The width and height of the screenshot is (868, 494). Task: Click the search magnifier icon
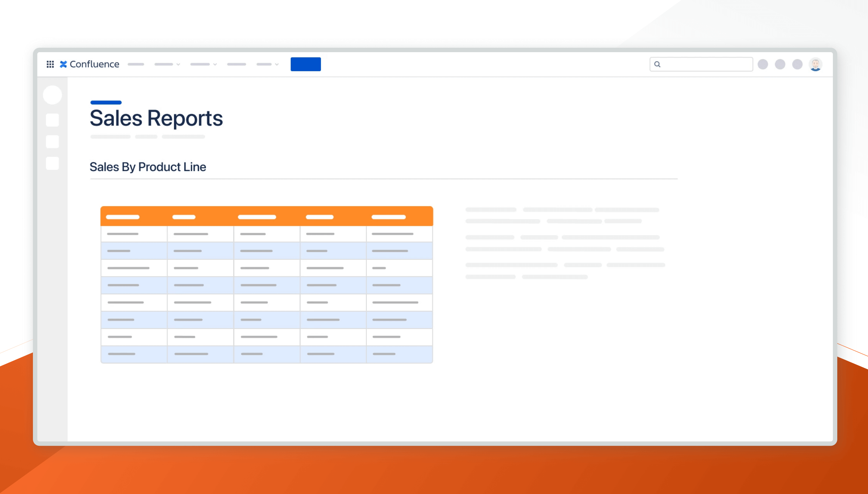tap(657, 64)
